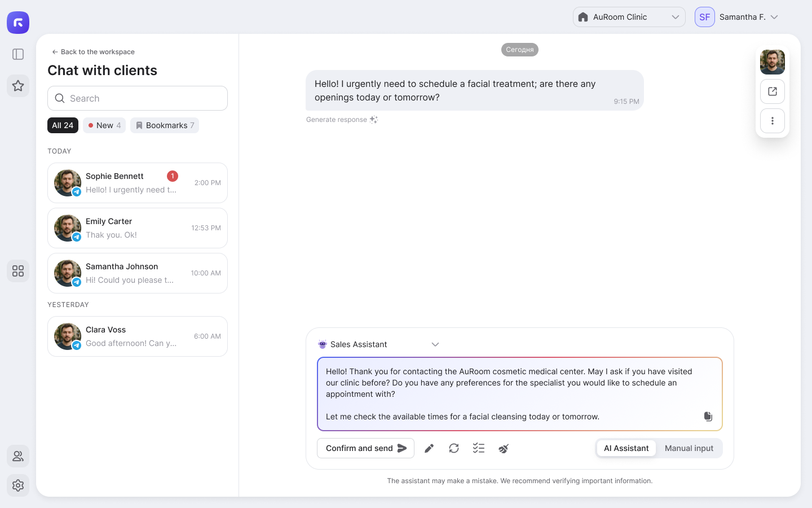
Task: Click the Search input field
Action: (x=138, y=98)
